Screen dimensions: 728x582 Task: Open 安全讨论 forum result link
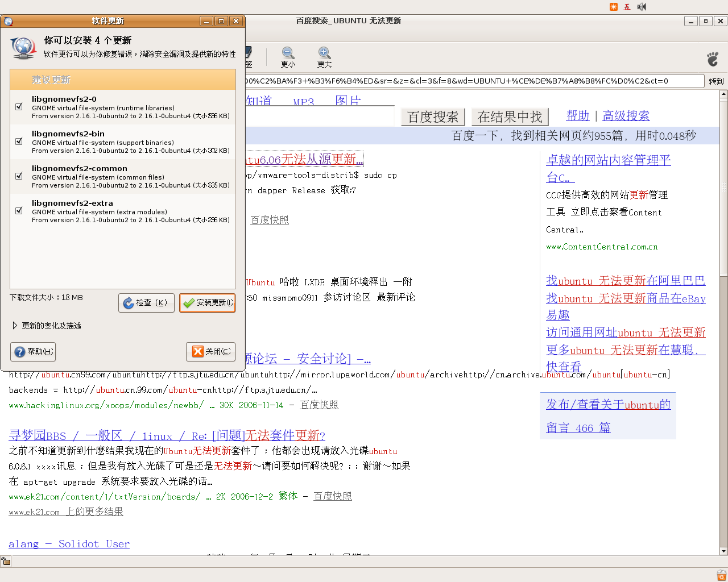(x=308, y=359)
